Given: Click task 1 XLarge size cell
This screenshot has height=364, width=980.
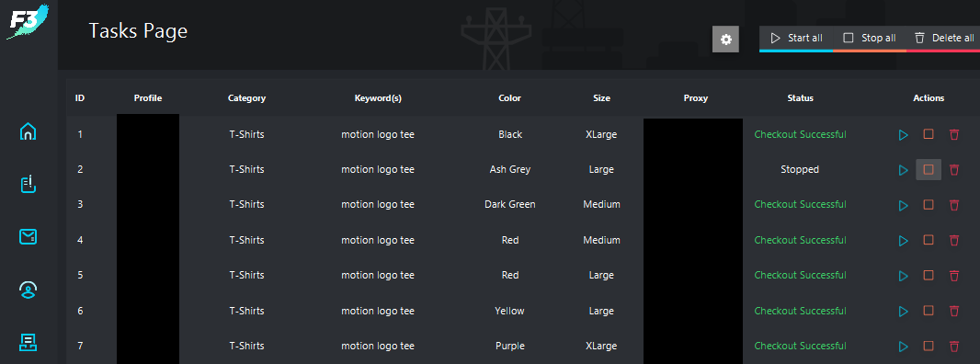Looking at the screenshot, I should pyautogui.click(x=601, y=134).
